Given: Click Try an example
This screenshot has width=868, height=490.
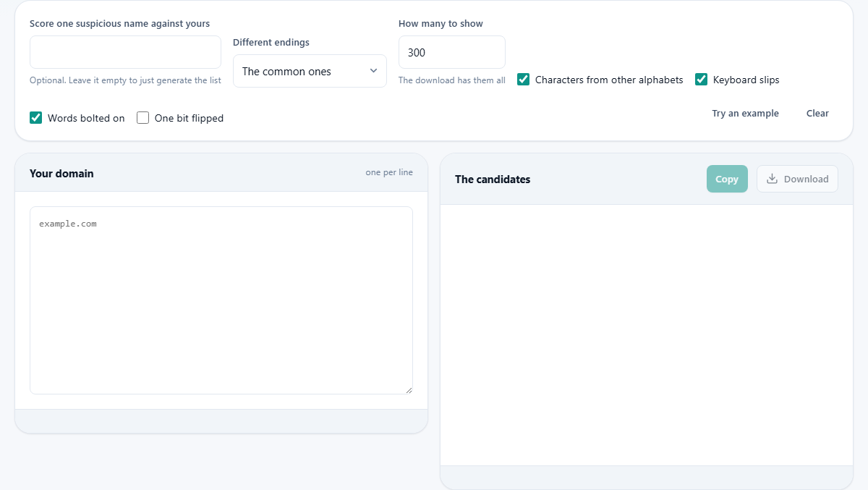Looking at the screenshot, I should pos(745,113).
